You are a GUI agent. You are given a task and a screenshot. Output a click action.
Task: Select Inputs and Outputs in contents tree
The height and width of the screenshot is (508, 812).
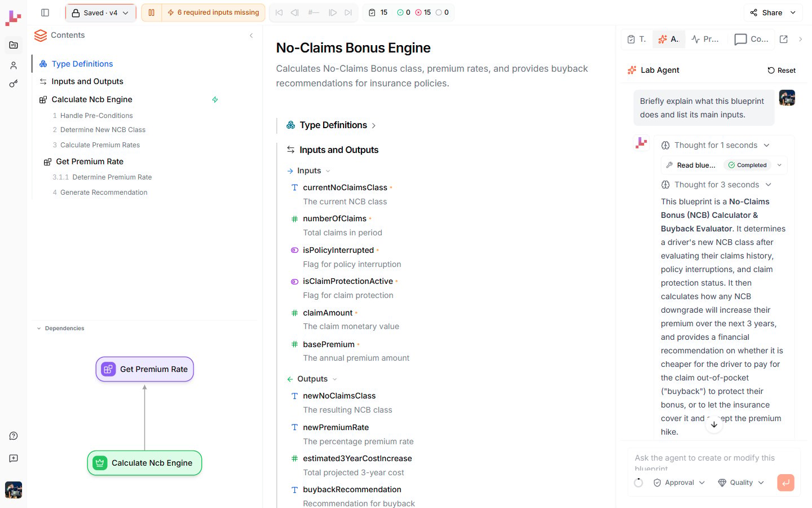pyautogui.click(x=87, y=81)
